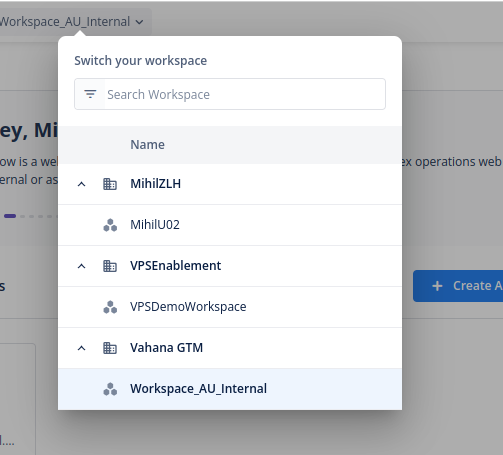Screen dimensions: 503x455
Task: Click the filter icon in search box
Action: (90, 94)
